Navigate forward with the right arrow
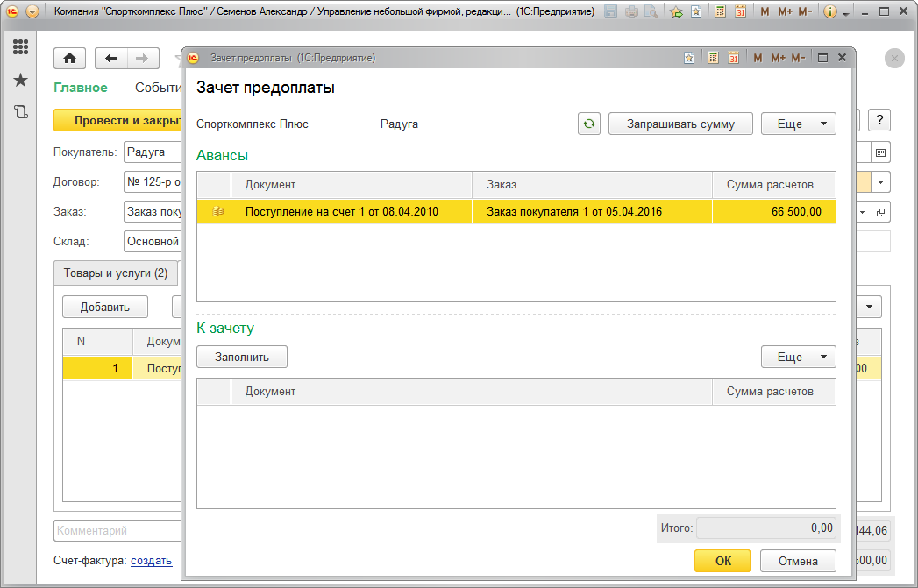Viewport: 918px width, 588px height. [142, 58]
